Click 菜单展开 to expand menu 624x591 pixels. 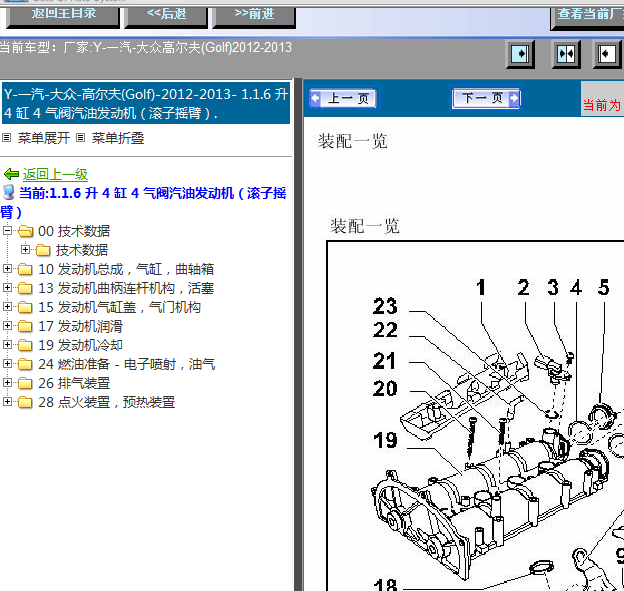(x=44, y=138)
